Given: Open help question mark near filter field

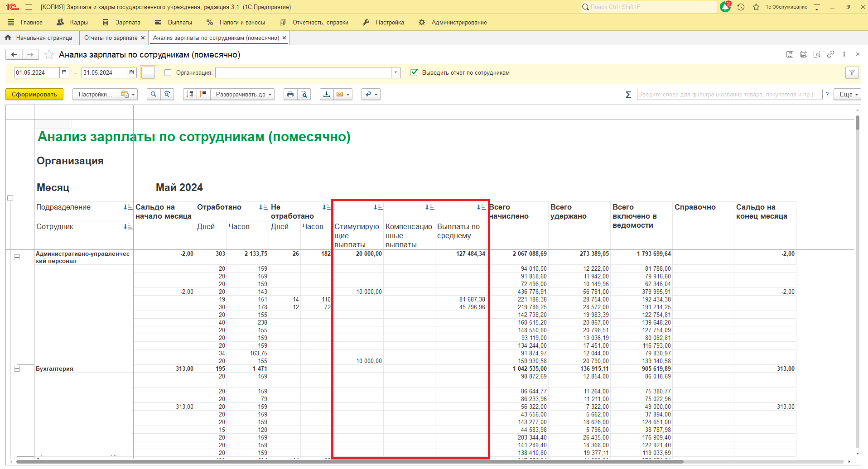Looking at the screenshot, I should (x=827, y=94).
